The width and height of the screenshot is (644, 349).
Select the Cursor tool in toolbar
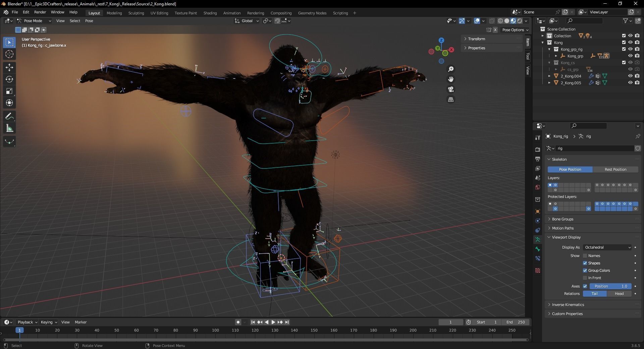tap(9, 54)
